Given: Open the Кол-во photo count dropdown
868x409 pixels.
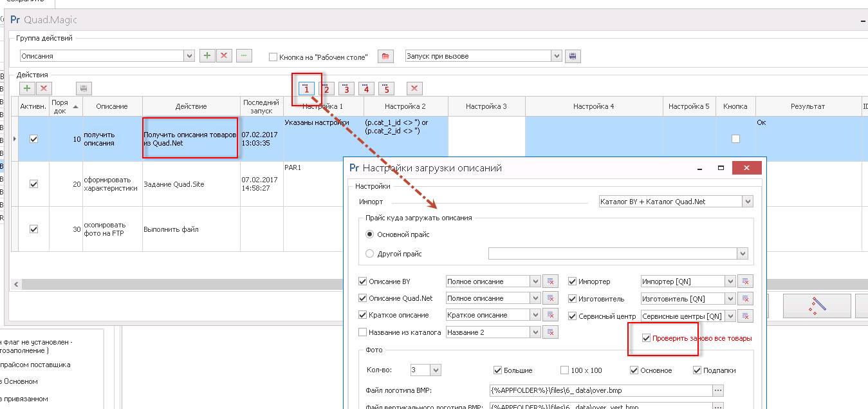Looking at the screenshot, I should [436, 370].
